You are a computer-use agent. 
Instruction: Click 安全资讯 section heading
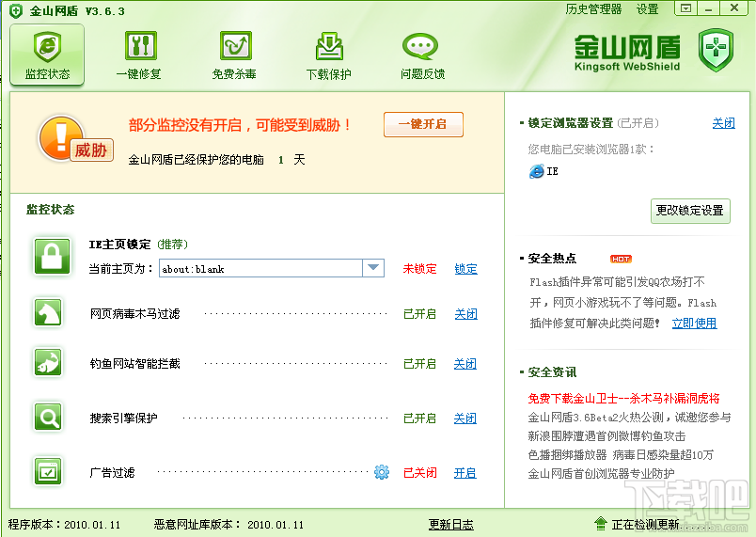coord(552,372)
